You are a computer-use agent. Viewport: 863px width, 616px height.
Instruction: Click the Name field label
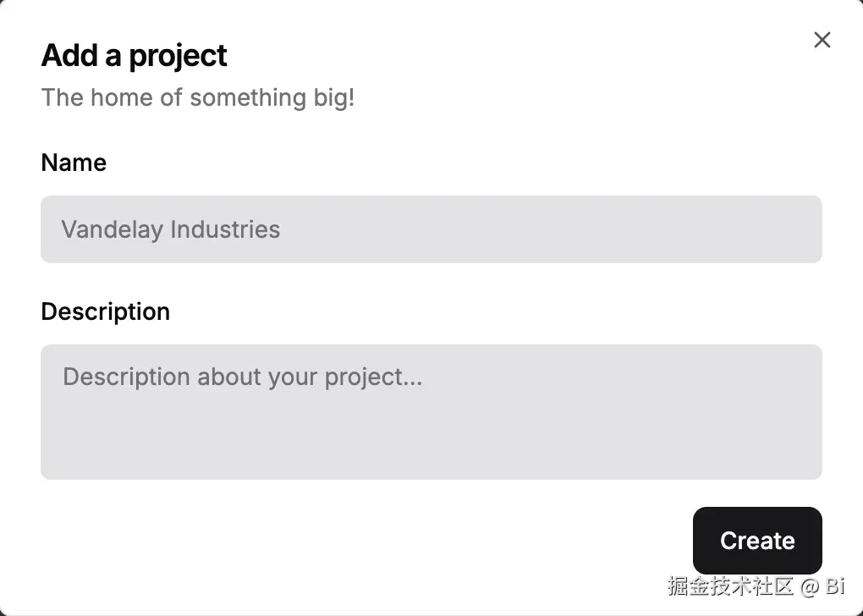click(74, 162)
